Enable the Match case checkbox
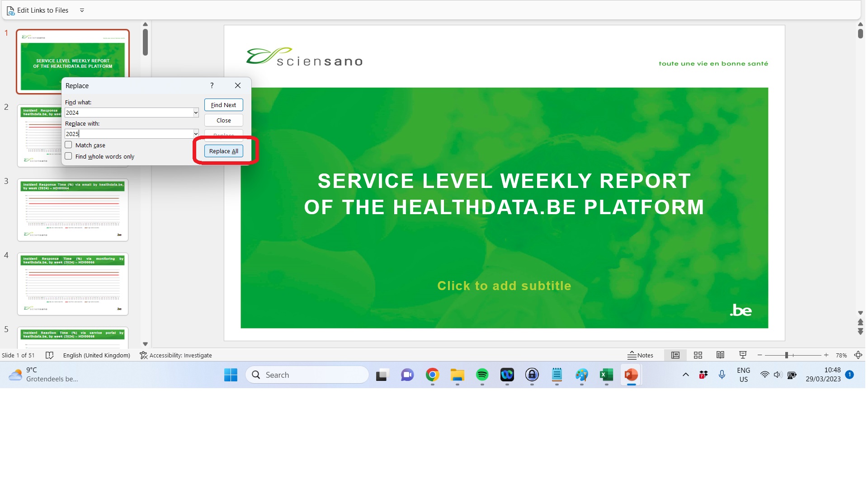This screenshot has width=868, height=488. (x=68, y=145)
